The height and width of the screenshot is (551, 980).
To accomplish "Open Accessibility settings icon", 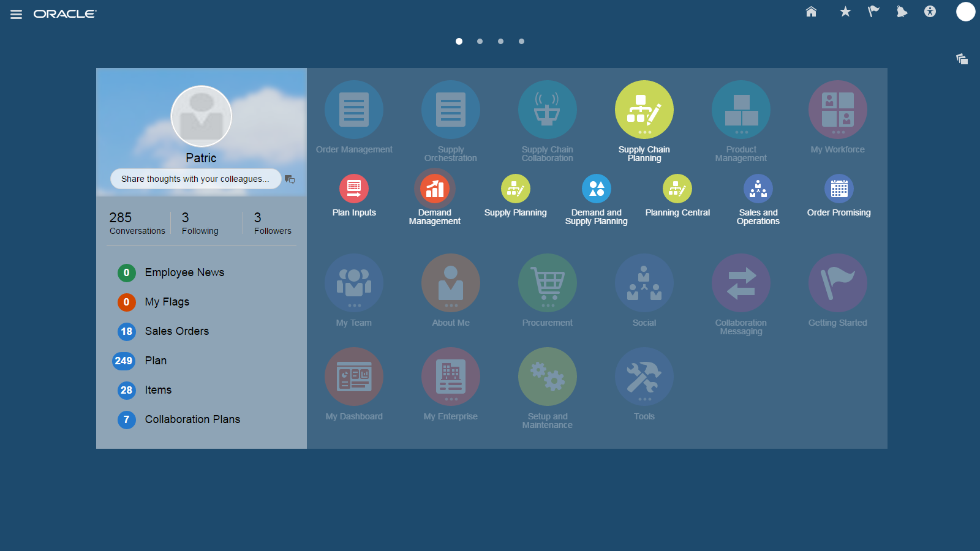I will 930,12.
